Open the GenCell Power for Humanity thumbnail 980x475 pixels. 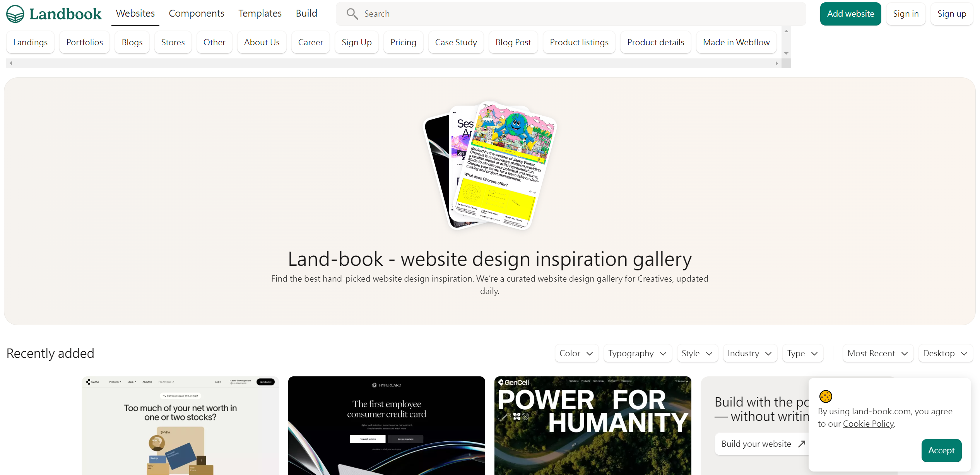coord(593,425)
